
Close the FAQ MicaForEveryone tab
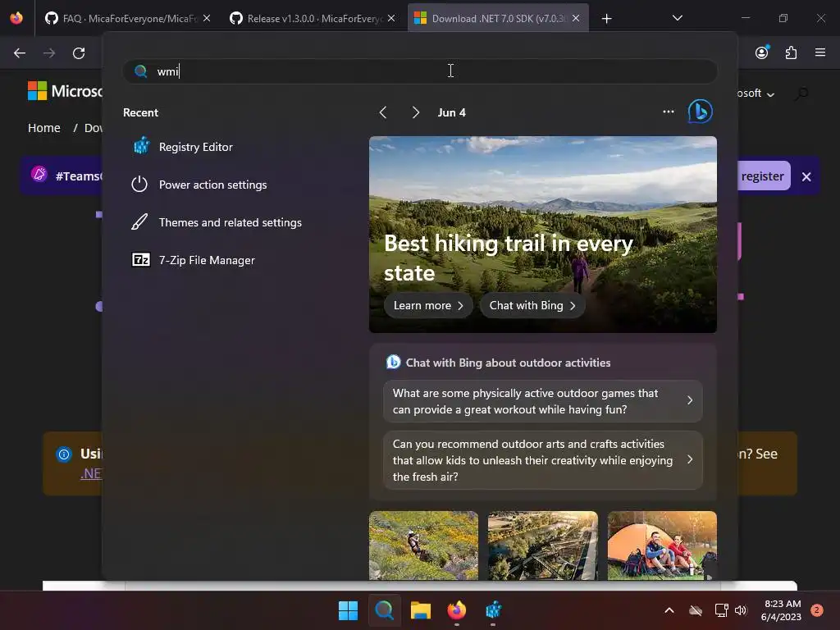click(x=207, y=18)
